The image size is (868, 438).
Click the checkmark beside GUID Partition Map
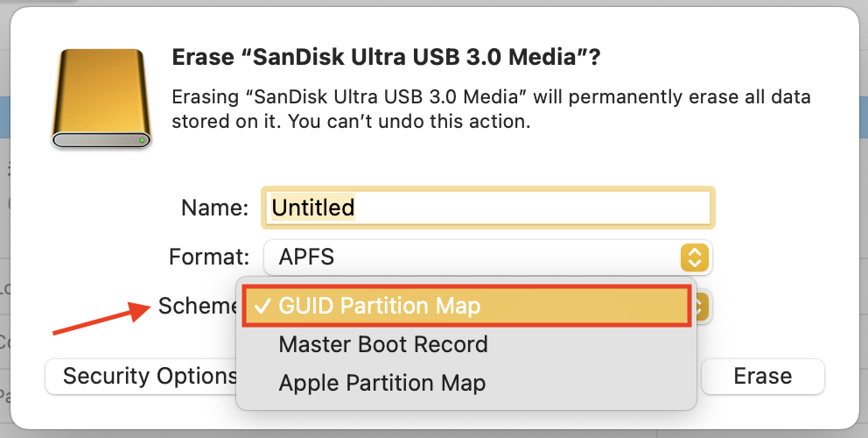point(261,306)
